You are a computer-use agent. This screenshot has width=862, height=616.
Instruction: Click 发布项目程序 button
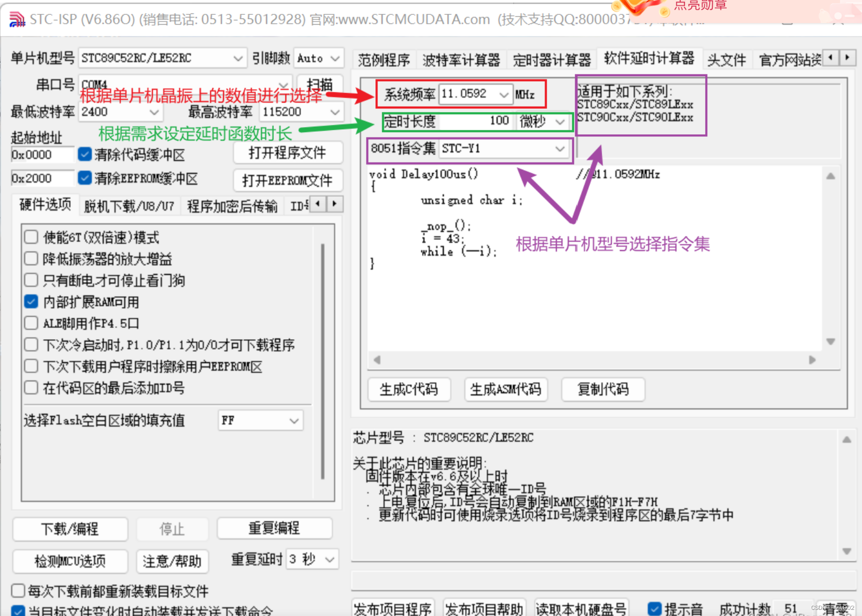393,609
